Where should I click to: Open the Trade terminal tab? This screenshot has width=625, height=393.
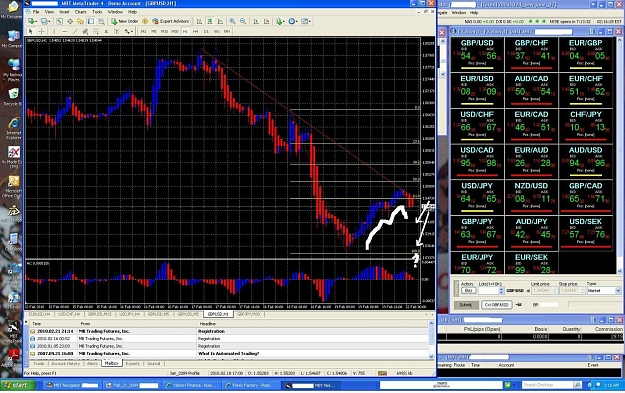point(39,364)
